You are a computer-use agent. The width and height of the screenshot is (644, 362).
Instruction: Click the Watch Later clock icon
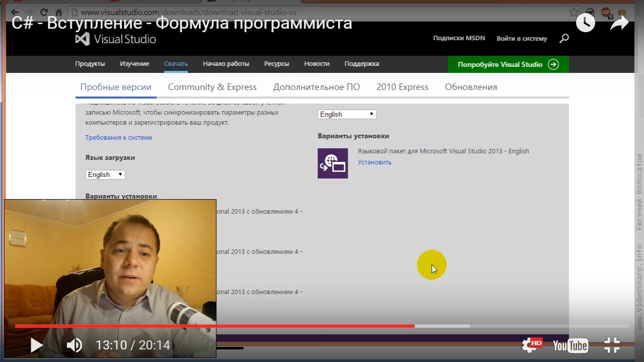click(586, 23)
